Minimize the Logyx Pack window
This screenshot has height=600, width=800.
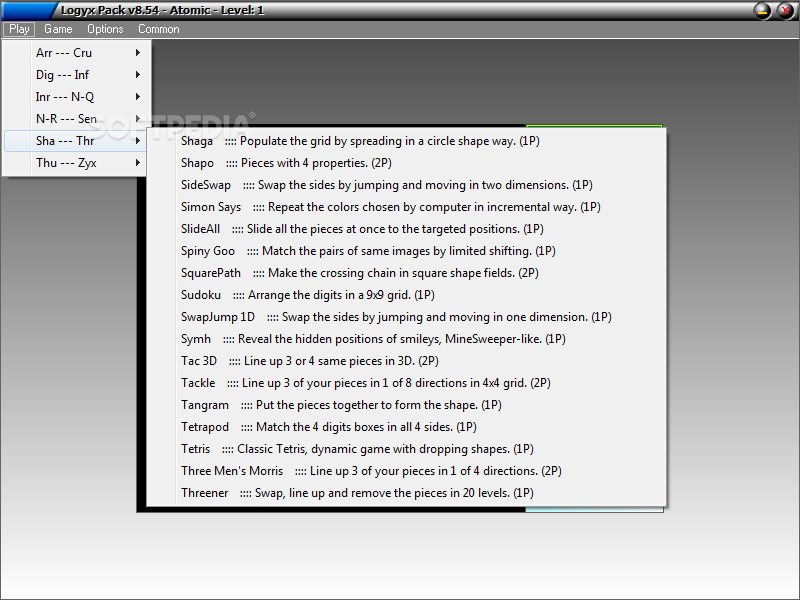pyautogui.click(x=762, y=10)
